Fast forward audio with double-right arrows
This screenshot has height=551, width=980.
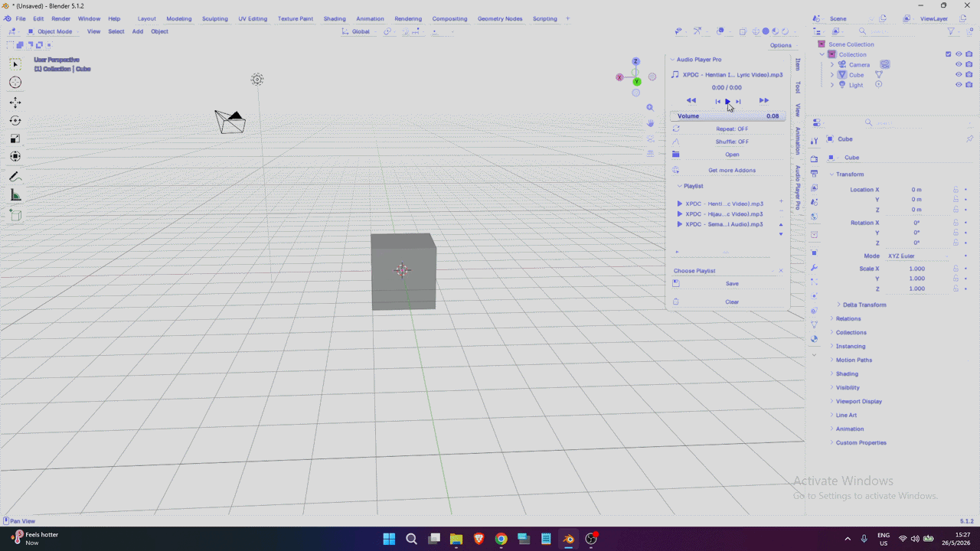click(x=763, y=100)
